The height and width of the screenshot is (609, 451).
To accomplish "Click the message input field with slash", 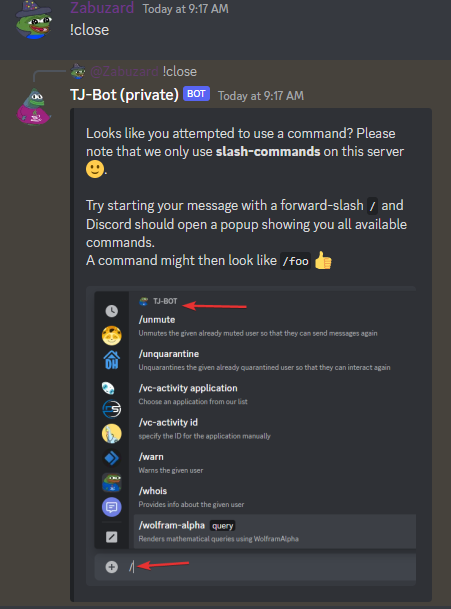I will click(272, 567).
